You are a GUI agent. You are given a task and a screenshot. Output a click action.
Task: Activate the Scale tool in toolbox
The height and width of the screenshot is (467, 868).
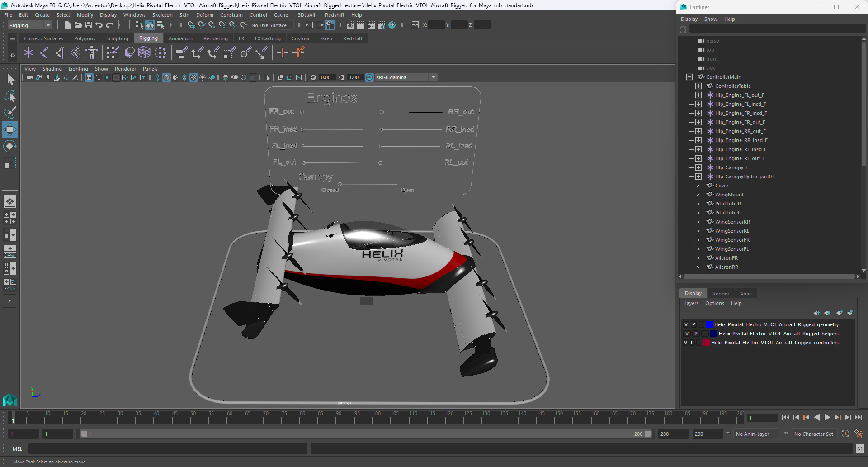[10, 162]
